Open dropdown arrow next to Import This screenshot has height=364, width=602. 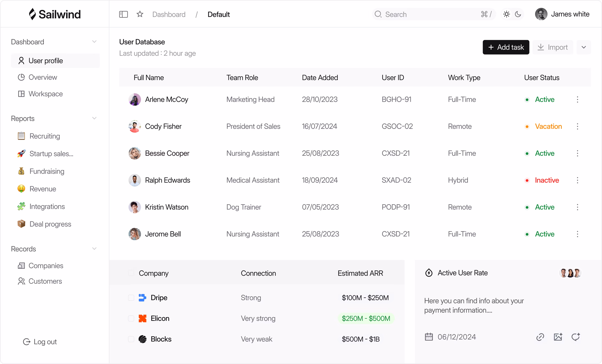[584, 47]
